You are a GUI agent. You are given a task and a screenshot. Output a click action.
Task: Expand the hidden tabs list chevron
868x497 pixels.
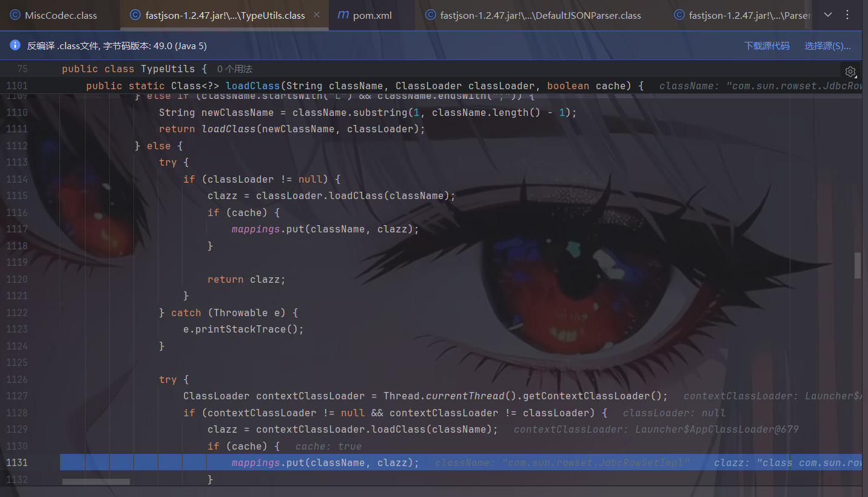tap(828, 15)
